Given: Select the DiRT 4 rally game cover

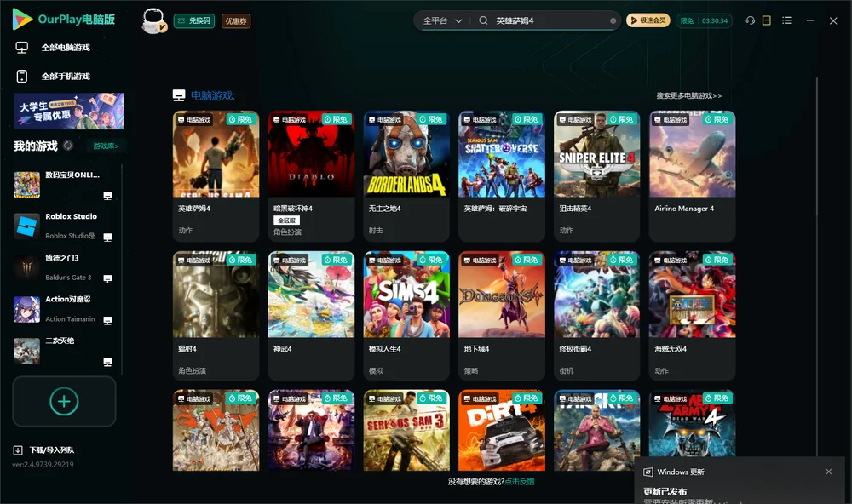Looking at the screenshot, I should click(502, 430).
